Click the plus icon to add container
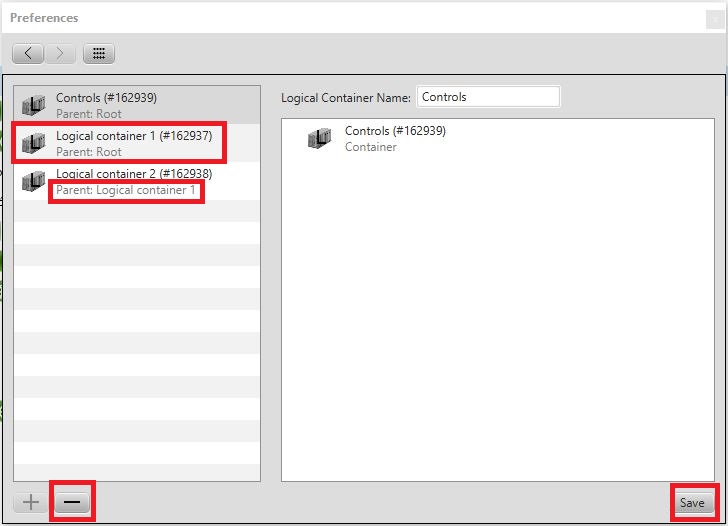The height and width of the screenshot is (526, 728). [31, 502]
